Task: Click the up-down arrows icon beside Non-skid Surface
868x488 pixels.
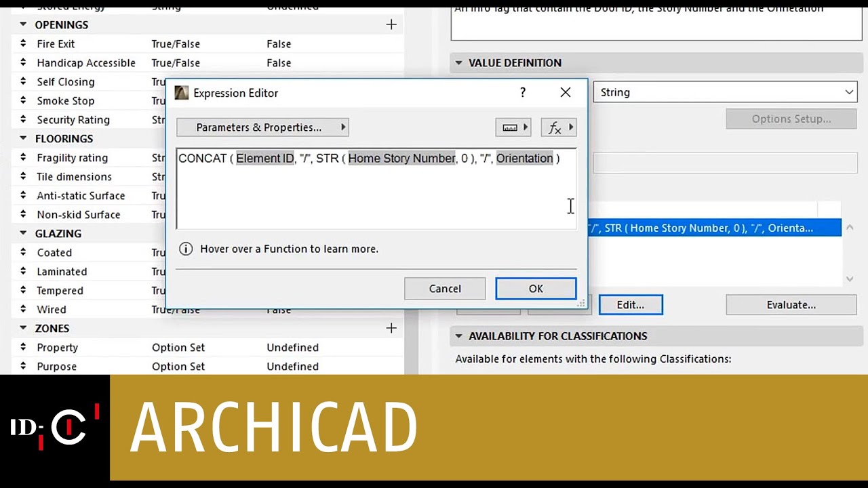Action: click(22, 214)
